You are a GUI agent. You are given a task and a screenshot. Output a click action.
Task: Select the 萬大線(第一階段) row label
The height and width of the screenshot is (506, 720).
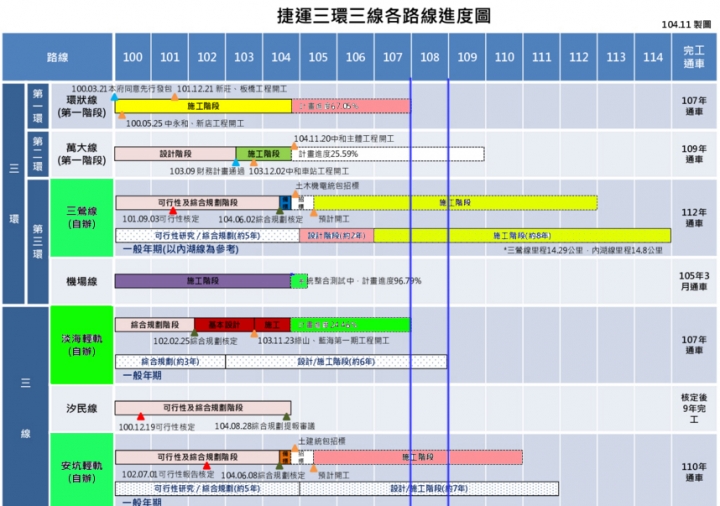pos(82,154)
